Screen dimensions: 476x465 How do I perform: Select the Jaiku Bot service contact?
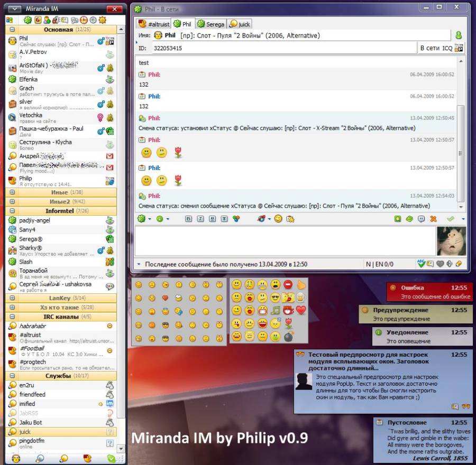click(x=61, y=422)
